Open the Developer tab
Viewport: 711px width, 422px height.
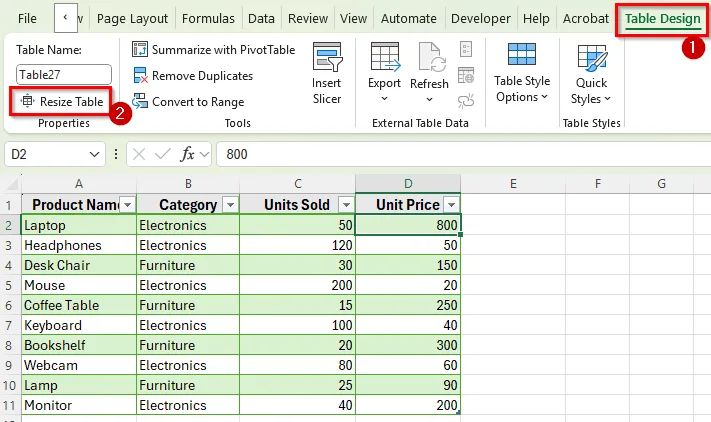coord(481,19)
